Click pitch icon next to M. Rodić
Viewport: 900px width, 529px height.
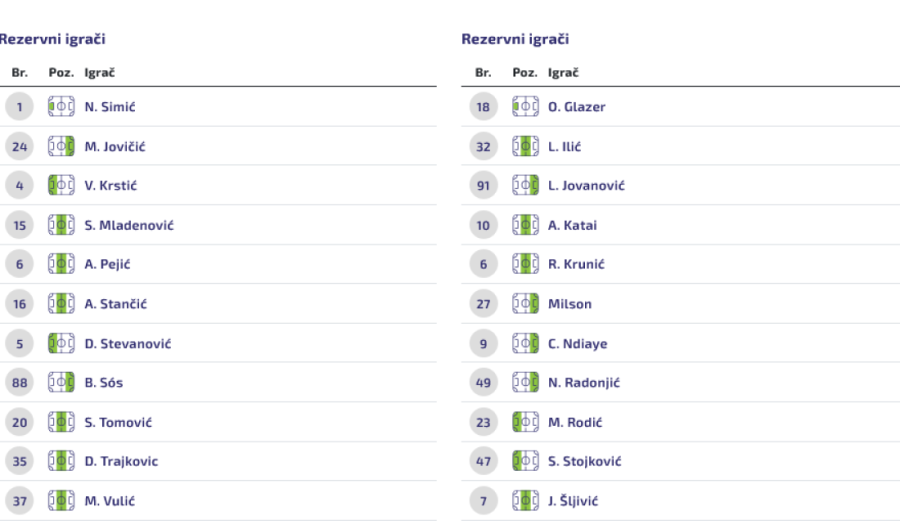pyautogui.click(x=526, y=422)
